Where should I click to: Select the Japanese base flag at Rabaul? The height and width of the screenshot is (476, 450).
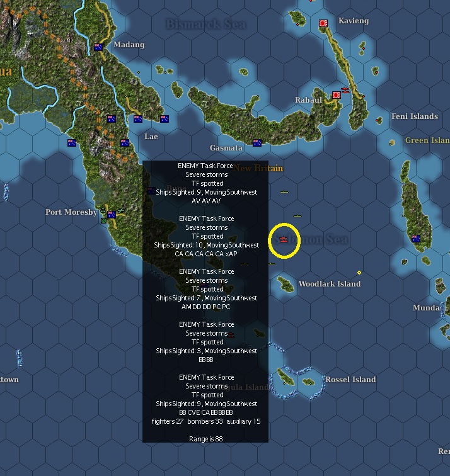pos(337,95)
